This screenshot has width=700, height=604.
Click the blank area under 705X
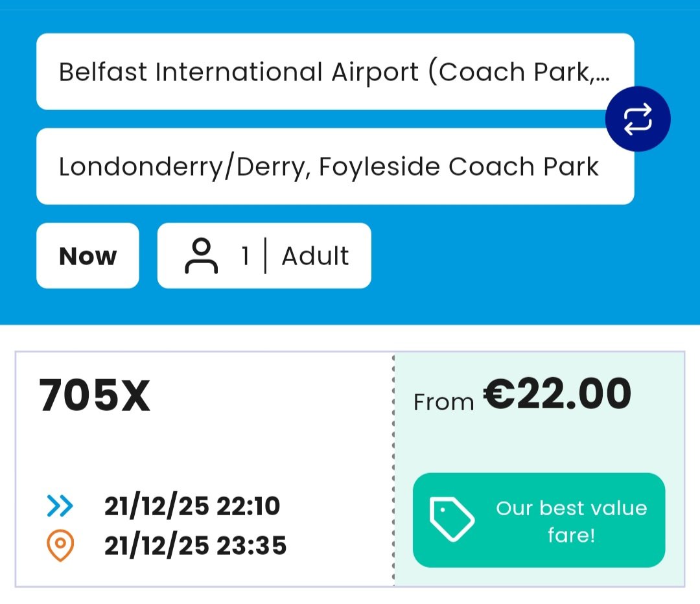(194, 454)
